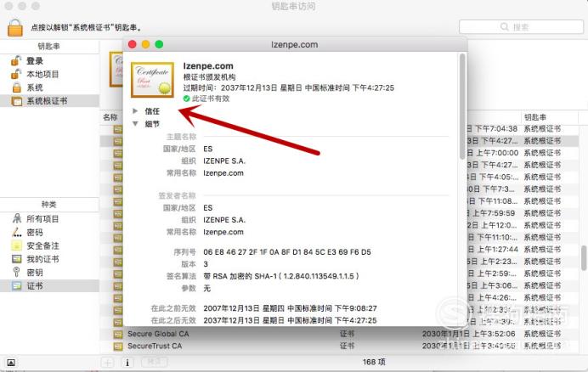Click the SecureTrust CA certificate icon
The image size is (588, 372).
tap(118, 346)
